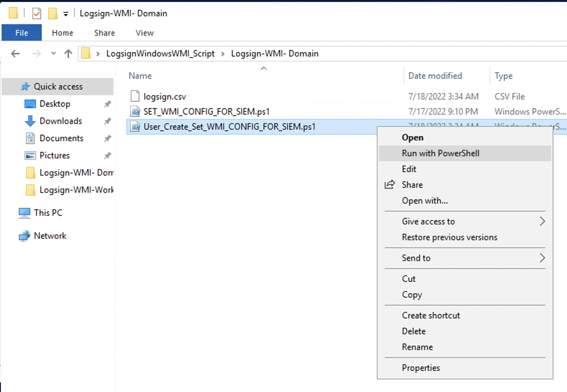
Task: Switch to the View ribbon tab
Action: click(145, 33)
